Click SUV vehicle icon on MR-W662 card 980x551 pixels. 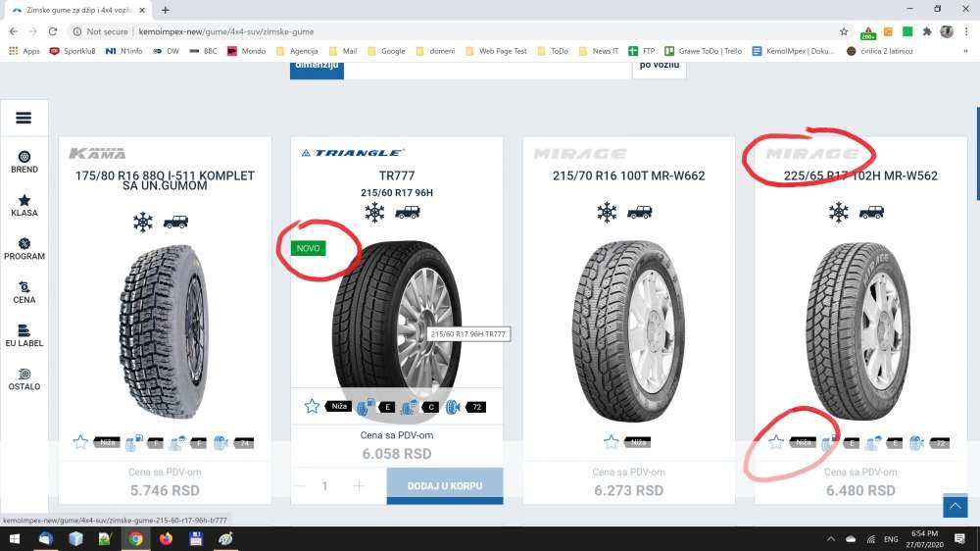coord(639,213)
